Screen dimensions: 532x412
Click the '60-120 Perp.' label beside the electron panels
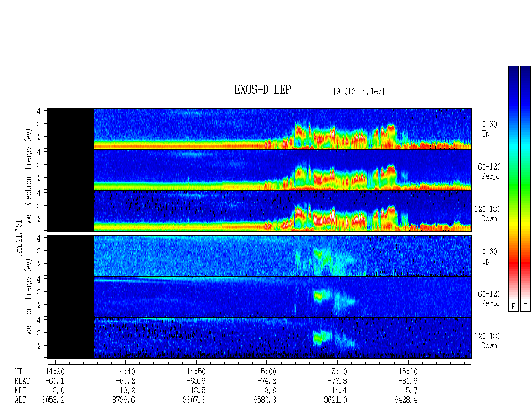click(489, 171)
